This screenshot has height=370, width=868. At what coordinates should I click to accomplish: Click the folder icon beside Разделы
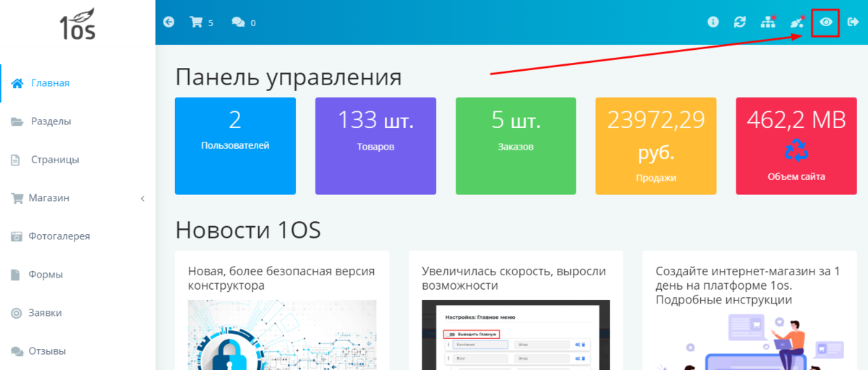[x=17, y=121]
